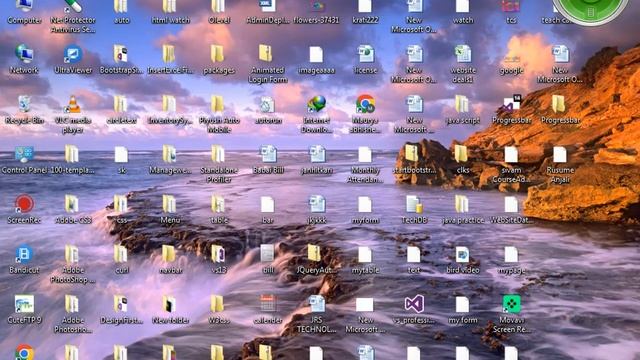The image size is (640, 360).
Task: Open the Bajaj Bill document
Action: (268, 154)
